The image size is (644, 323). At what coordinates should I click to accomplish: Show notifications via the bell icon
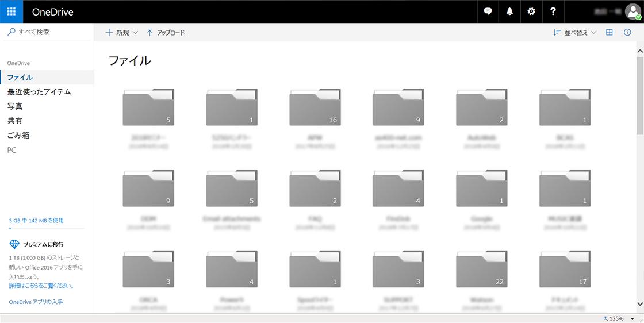pyautogui.click(x=509, y=11)
